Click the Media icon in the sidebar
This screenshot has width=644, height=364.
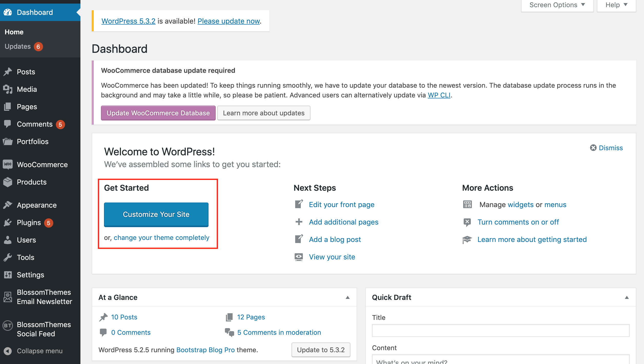[x=8, y=89]
